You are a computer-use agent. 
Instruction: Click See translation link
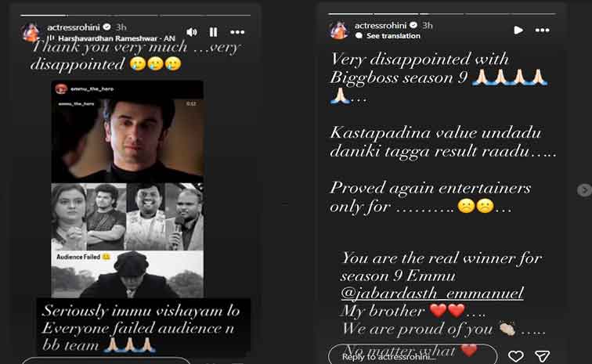click(x=393, y=36)
